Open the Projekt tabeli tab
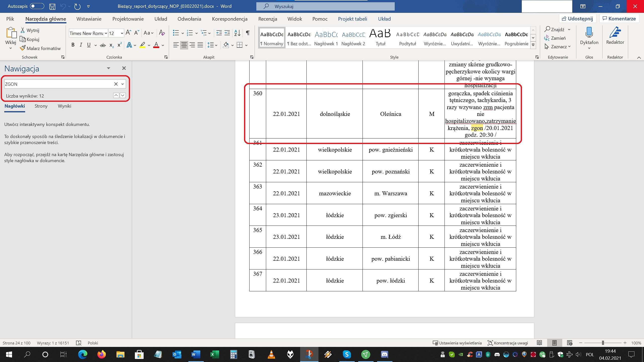644x362 pixels. (352, 19)
